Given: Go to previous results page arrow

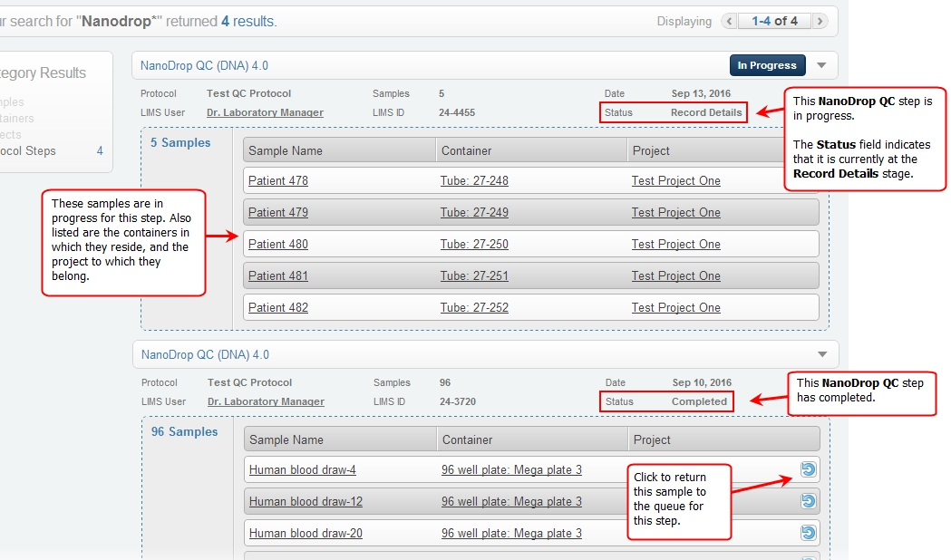Looking at the screenshot, I should tap(729, 21).
